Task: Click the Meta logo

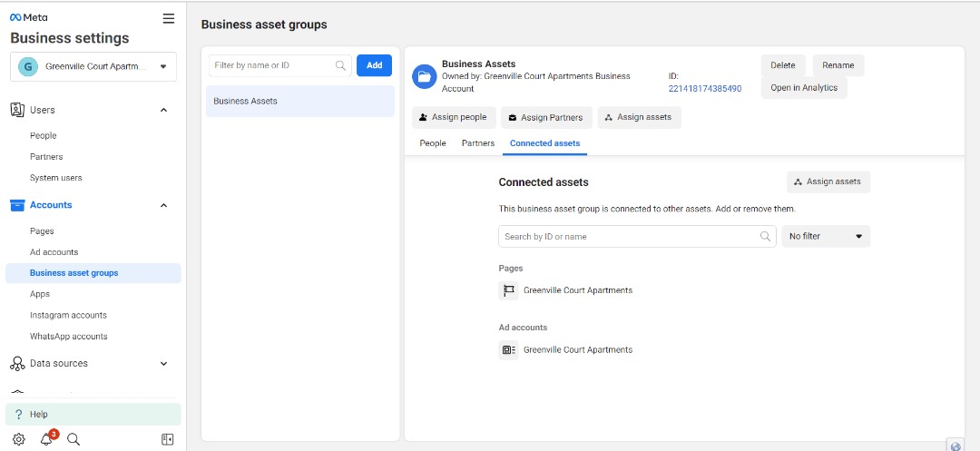Action: pyautogui.click(x=29, y=17)
